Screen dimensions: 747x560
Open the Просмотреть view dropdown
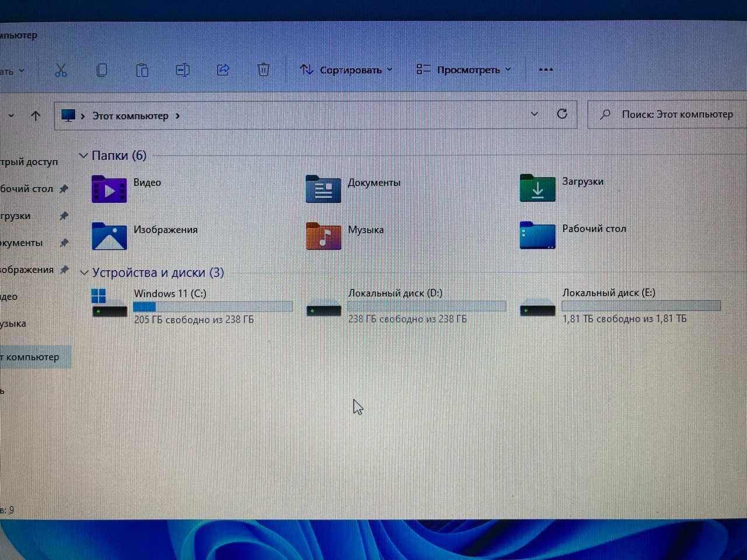coord(463,69)
